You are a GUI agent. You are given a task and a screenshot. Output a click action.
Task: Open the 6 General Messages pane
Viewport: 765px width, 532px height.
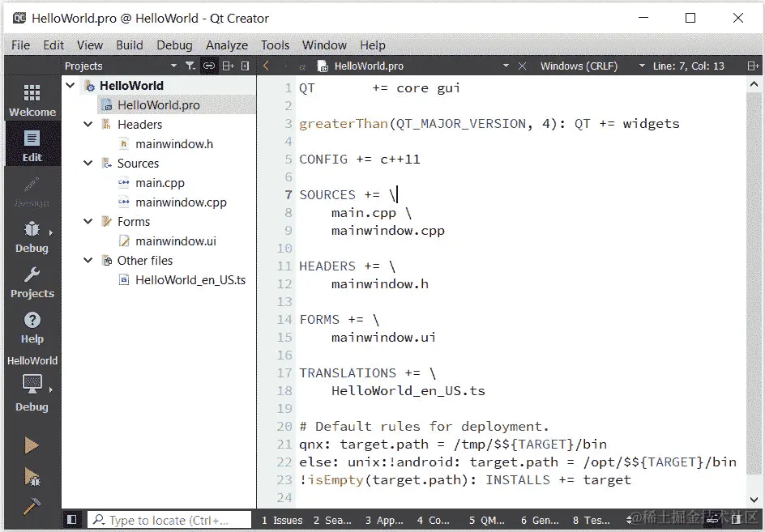click(x=540, y=521)
